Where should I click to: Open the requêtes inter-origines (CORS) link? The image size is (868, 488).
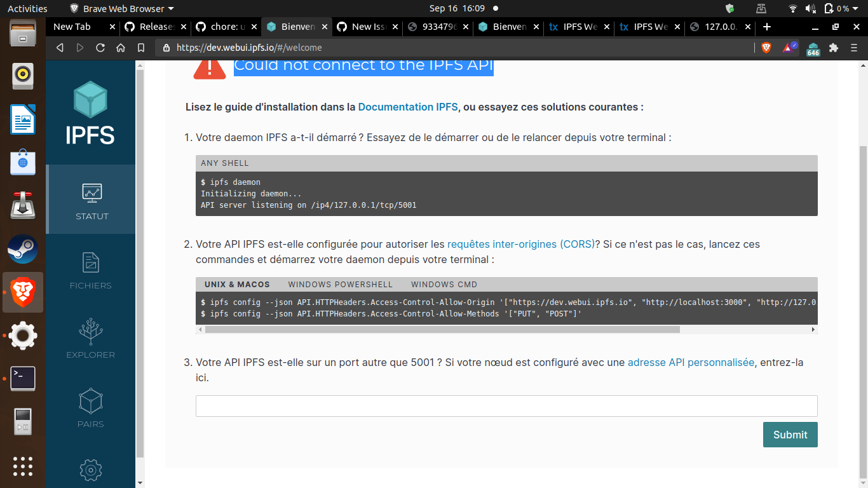click(521, 244)
